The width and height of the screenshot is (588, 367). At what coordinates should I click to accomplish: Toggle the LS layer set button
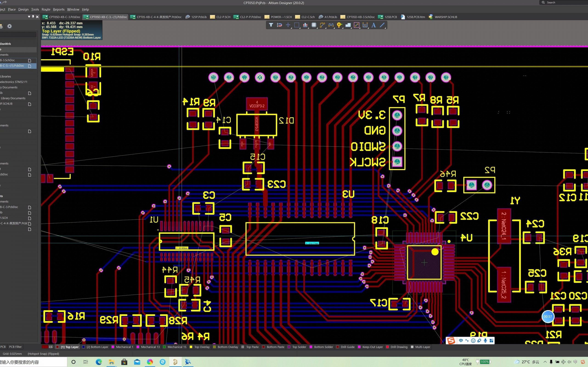point(51,347)
